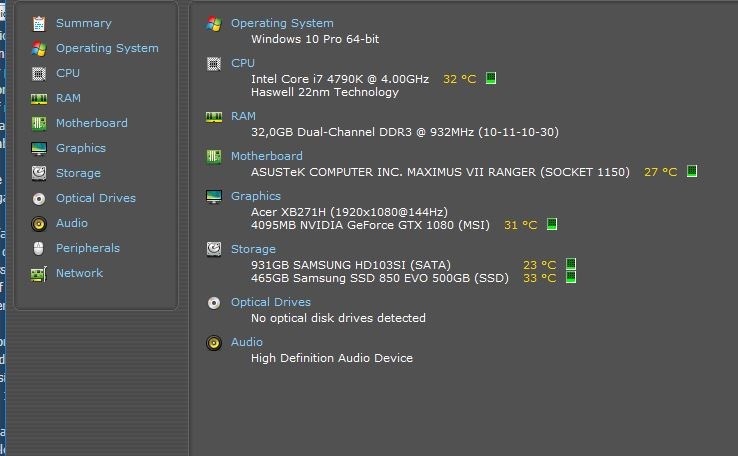The width and height of the screenshot is (738, 456).
Task: Click the '32,0GB Dual-Channel DDR3' RAM line
Action: pos(405,132)
